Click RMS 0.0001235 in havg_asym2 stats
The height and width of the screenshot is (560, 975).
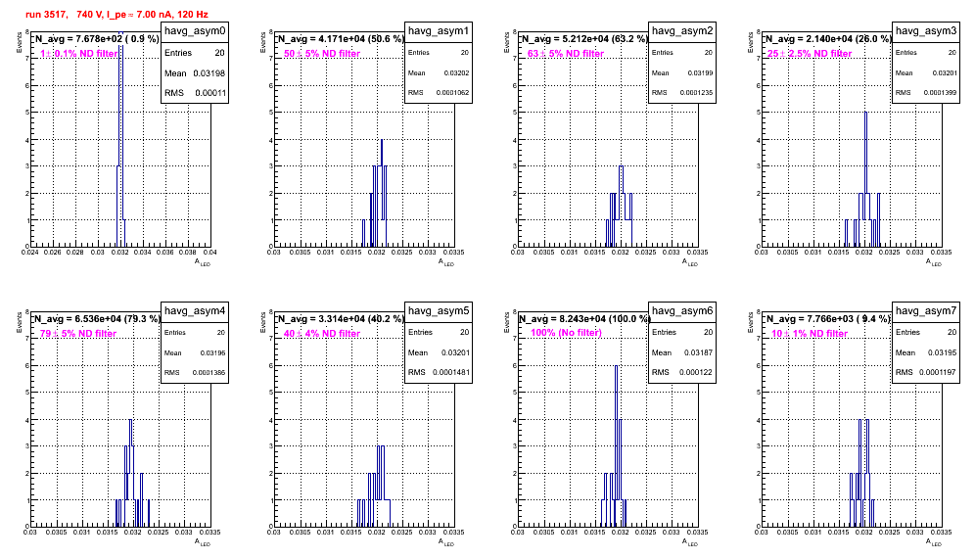tap(682, 93)
